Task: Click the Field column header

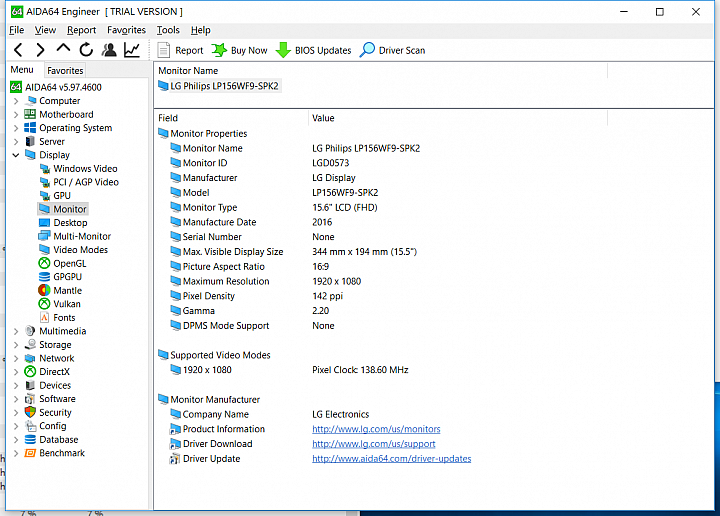Action: pos(231,118)
